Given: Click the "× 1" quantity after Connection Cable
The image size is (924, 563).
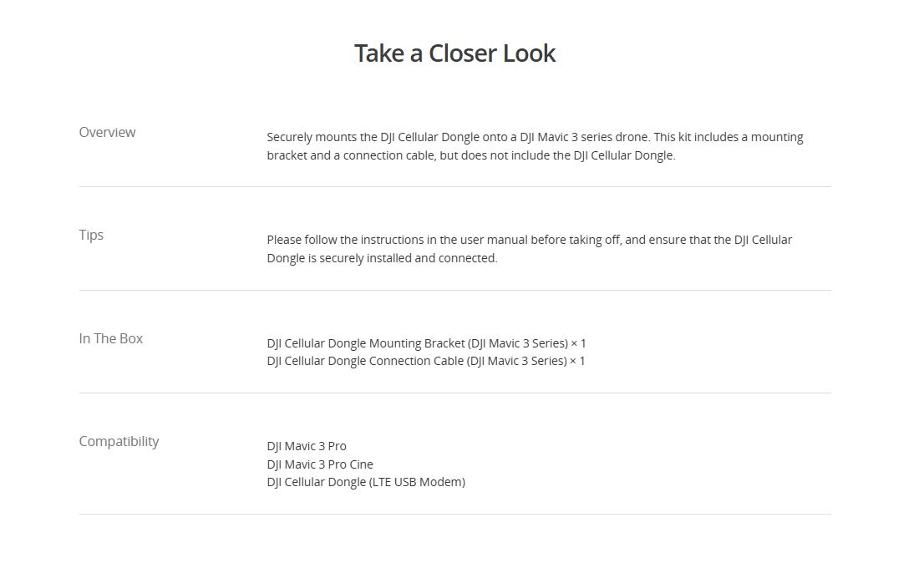Looking at the screenshot, I should click(577, 361).
